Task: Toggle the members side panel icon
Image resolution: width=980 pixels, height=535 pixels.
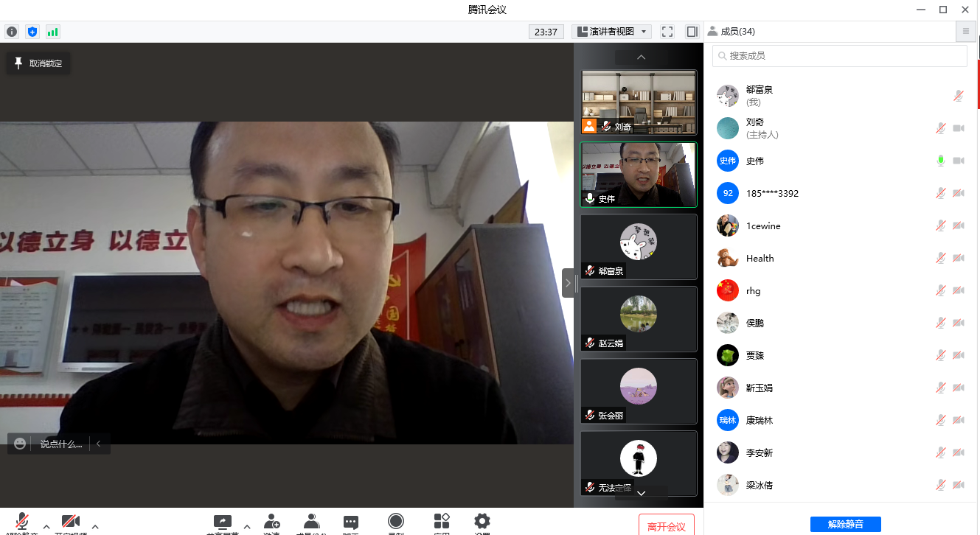Action: coord(692,32)
